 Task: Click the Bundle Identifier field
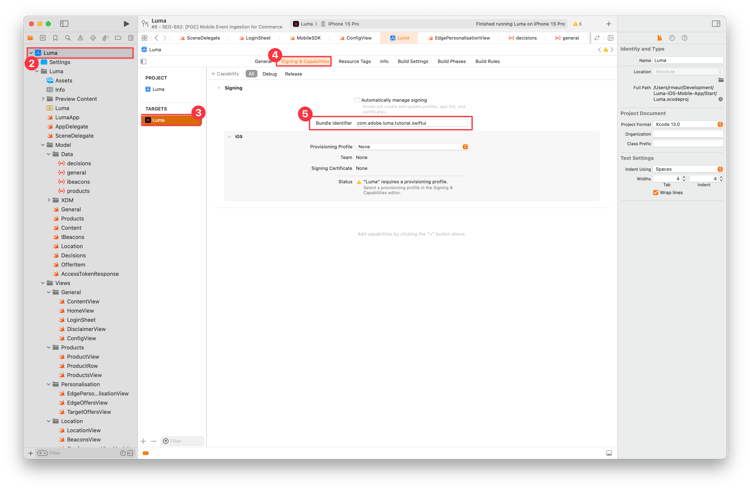click(x=412, y=123)
